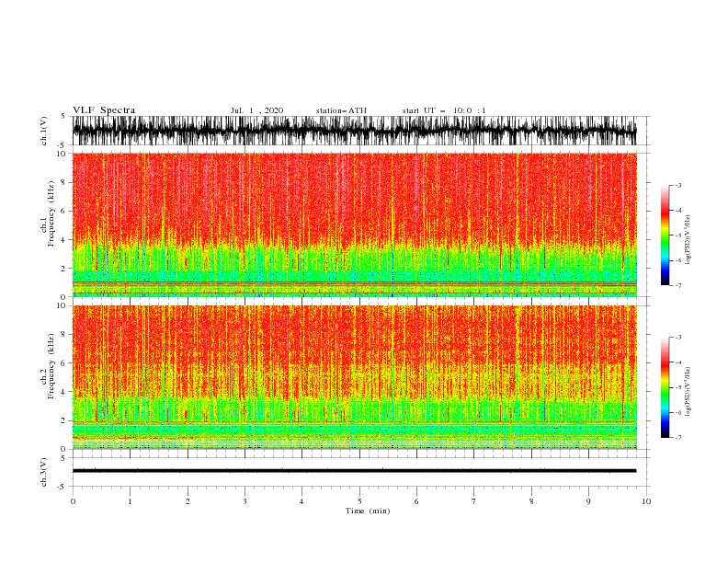The width and height of the screenshot is (728, 563).
Task: Click the "2" minute tick on the time axis
Action: tap(188, 501)
